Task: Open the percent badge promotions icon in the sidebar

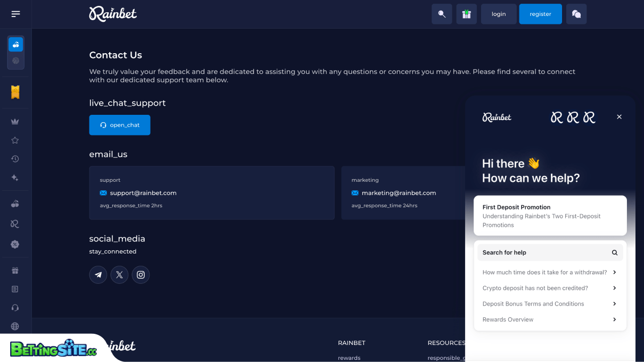Action: (x=15, y=244)
